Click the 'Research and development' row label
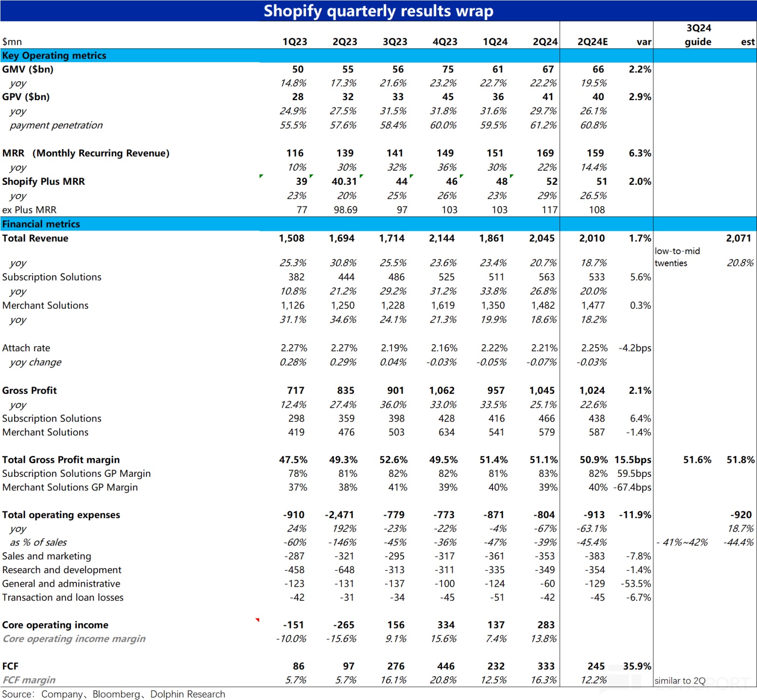The image size is (757, 700). tap(62, 570)
